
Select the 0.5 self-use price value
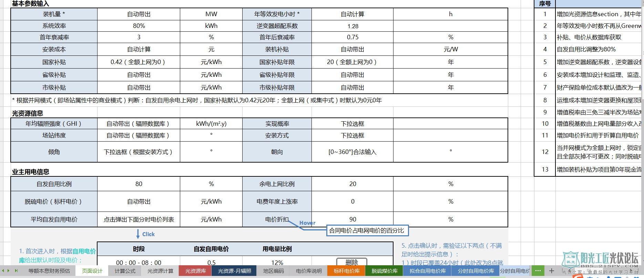[x=211, y=262]
